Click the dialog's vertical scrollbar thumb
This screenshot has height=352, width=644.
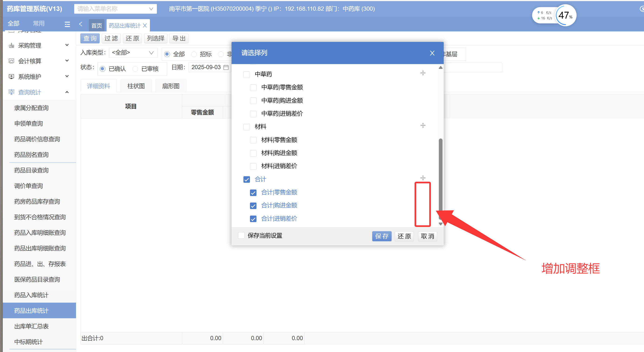(x=440, y=175)
